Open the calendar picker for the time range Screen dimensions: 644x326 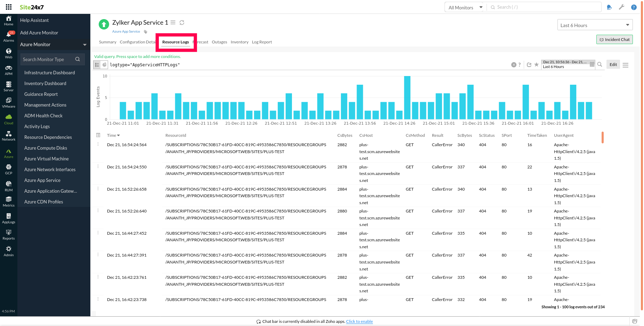pos(592,64)
